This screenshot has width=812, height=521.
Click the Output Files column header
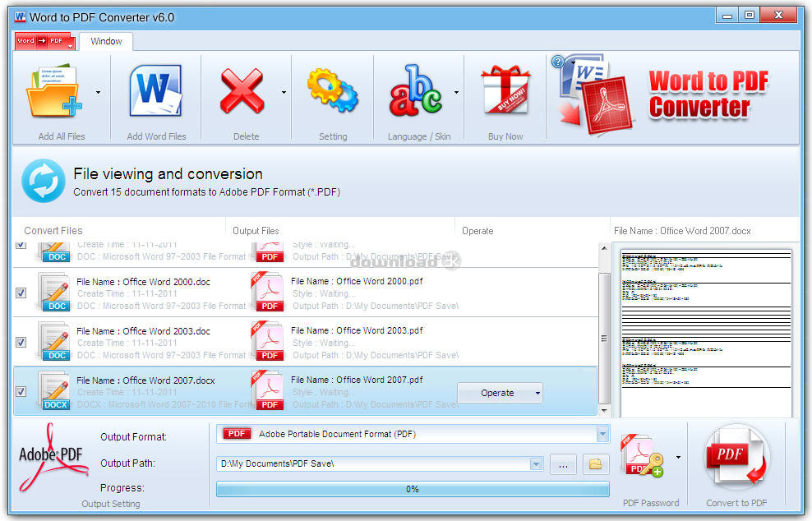pyautogui.click(x=256, y=230)
